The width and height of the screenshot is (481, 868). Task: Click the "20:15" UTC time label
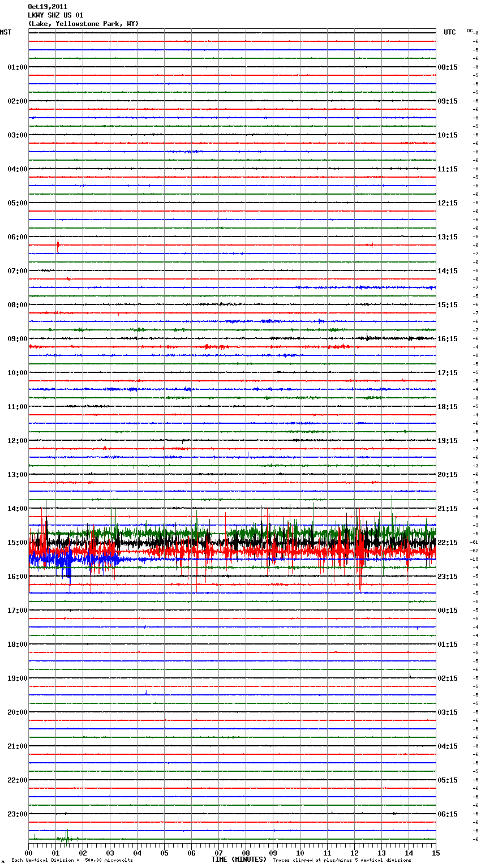point(448,475)
